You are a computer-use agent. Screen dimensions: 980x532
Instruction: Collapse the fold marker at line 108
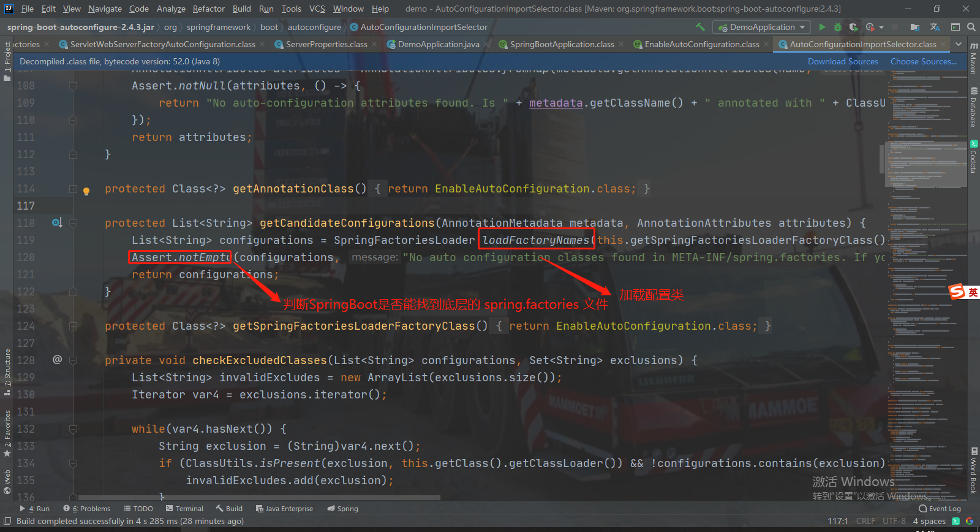point(73,86)
